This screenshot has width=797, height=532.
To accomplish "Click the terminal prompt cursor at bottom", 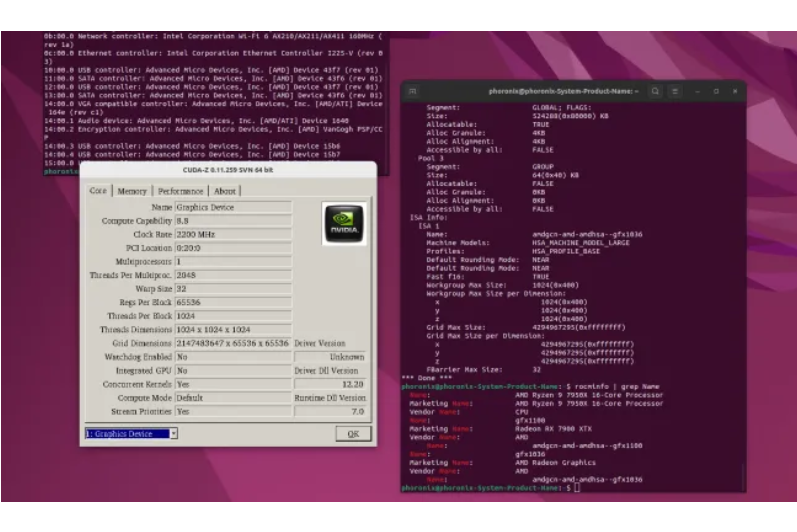I will pos(577,488).
